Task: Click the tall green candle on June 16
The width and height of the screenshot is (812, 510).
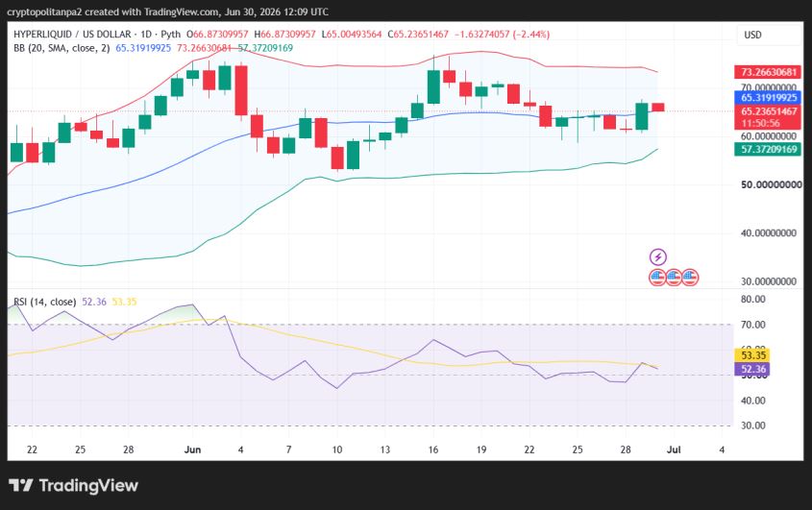Action: (433, 86)
